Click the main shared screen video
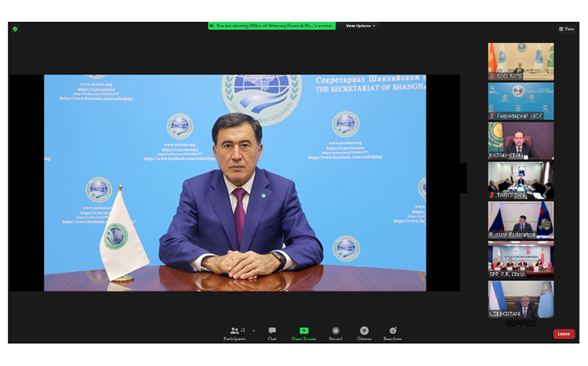The height and width of the screenshot is (366, 588). tap(234, 183)
